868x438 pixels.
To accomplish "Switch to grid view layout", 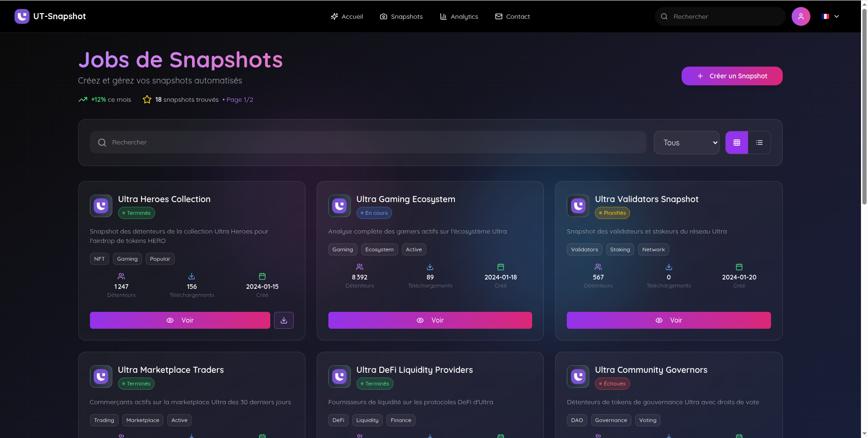I will point(736,143).
